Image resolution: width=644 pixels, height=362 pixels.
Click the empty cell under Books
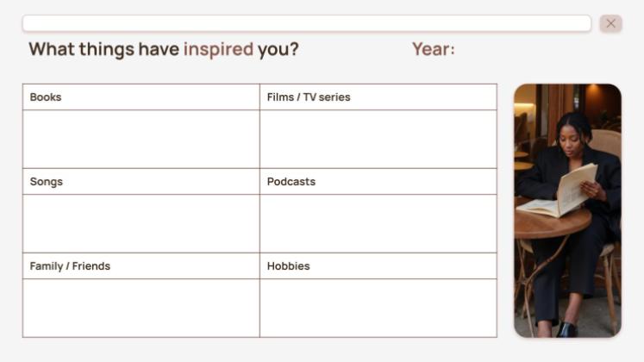[x=141, y=139]
